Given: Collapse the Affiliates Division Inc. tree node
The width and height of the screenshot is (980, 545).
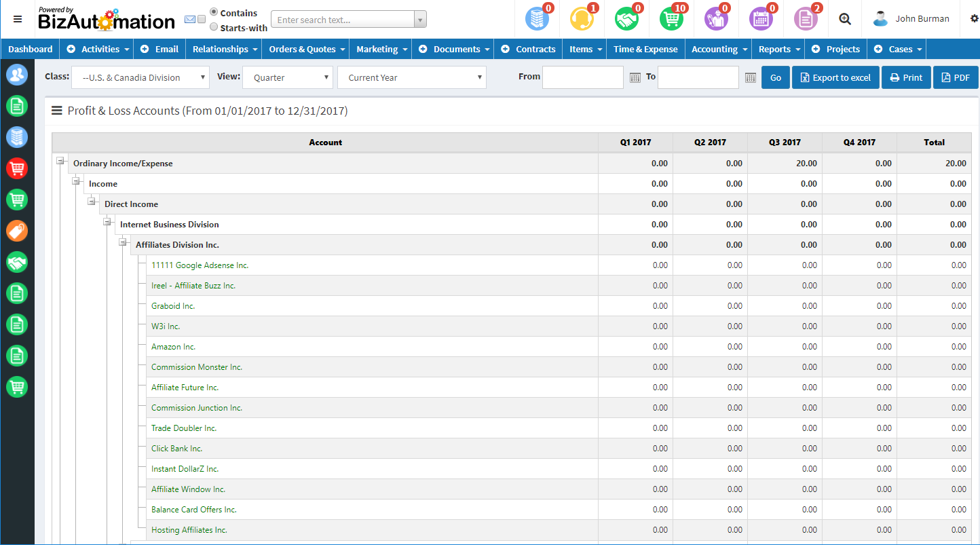Looking at the screenshot, I should 123,242.
